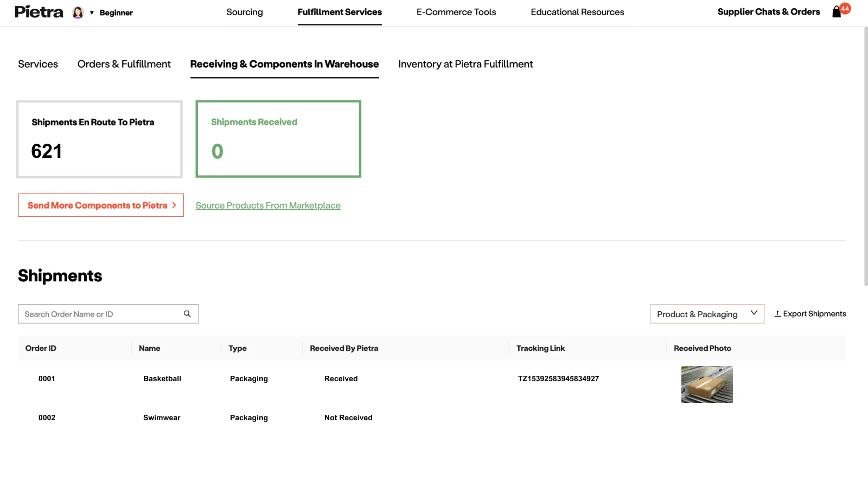Image resolution: width=868 pixels, height=488 pixels.
Task: Click the export upload arrow icon
Action: tap(777, 314)
